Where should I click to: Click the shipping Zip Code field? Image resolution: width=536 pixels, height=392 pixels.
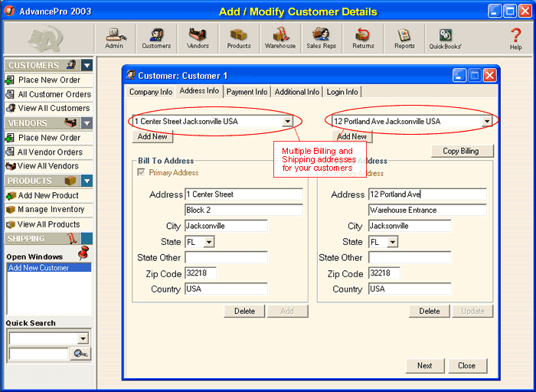coord(384,273)
